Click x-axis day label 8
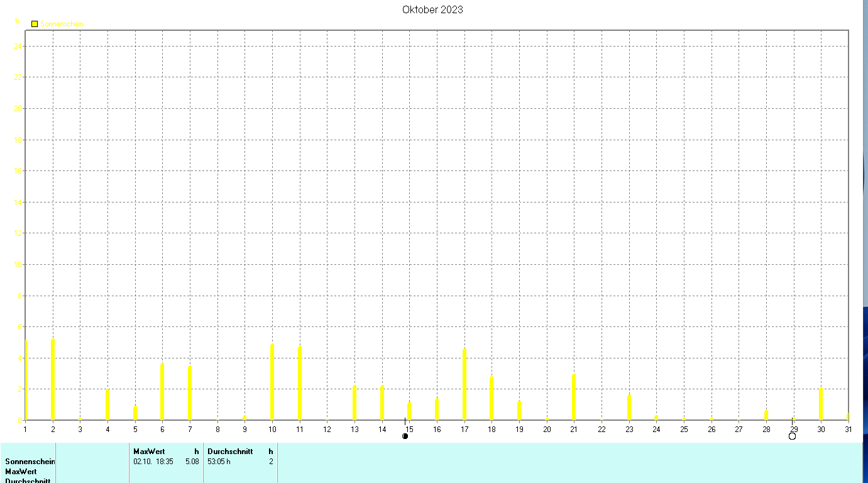 217,430
